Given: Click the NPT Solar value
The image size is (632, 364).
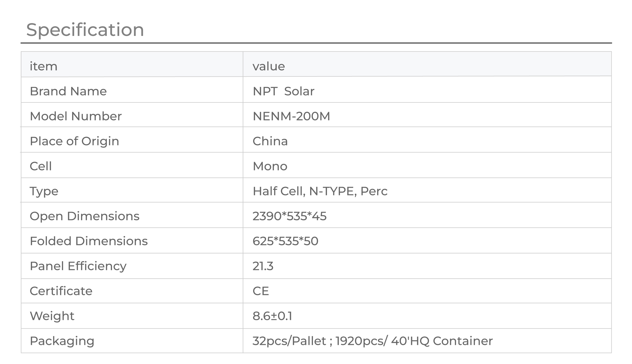Looking at the screenshot, I should click(283, 91).
